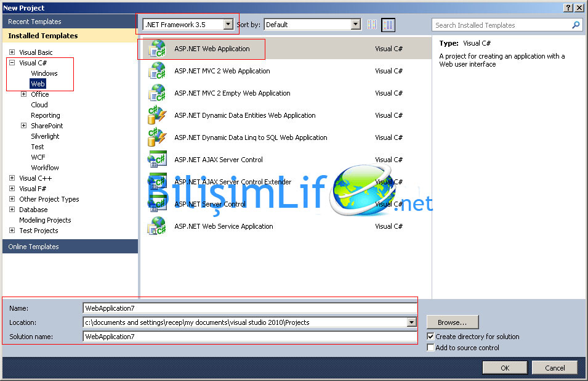Click the Solution name input field
This screenshot has width=588, height=381.
pyautogui.click(x=250, y=337)
